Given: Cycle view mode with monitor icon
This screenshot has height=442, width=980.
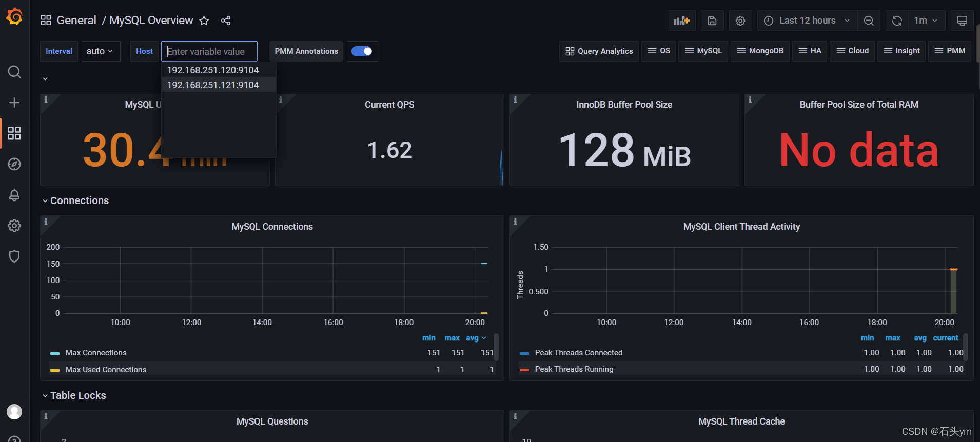Looking at the screenshot, I should coord(962,21).
